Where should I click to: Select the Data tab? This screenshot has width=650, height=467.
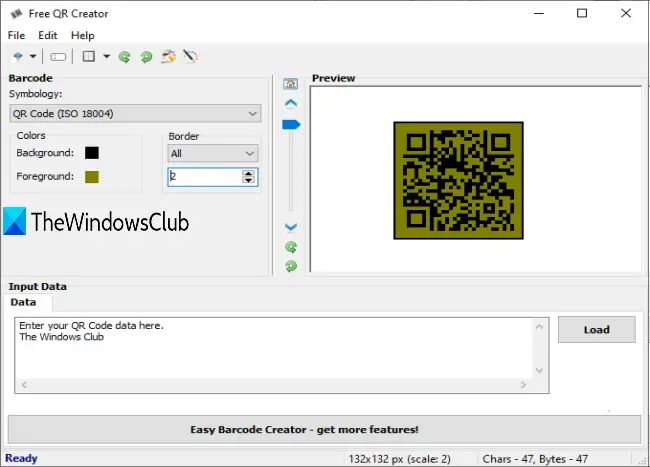(23, 302)
